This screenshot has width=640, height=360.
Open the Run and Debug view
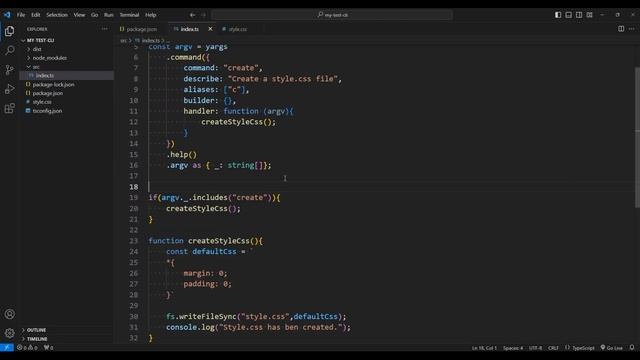tap(9, 89)
